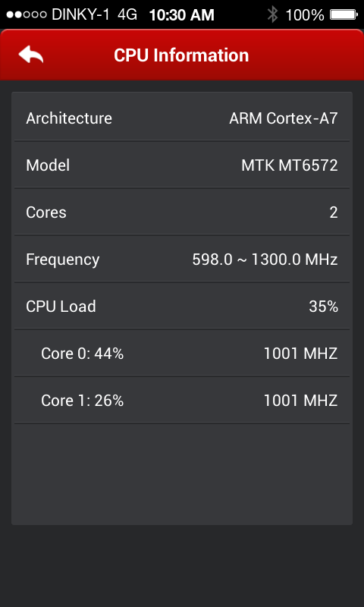
Task: Select the CPU Load row
Action: (182, 307)
